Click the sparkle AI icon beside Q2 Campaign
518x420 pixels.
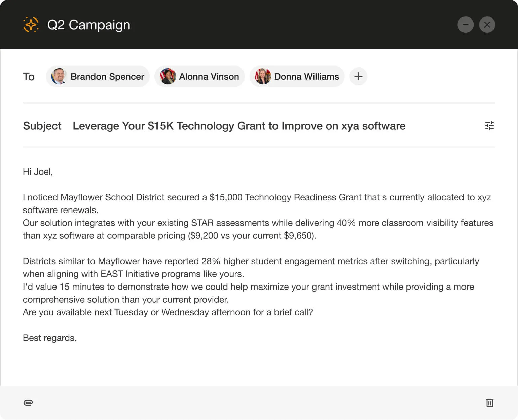tap(31, 25)
